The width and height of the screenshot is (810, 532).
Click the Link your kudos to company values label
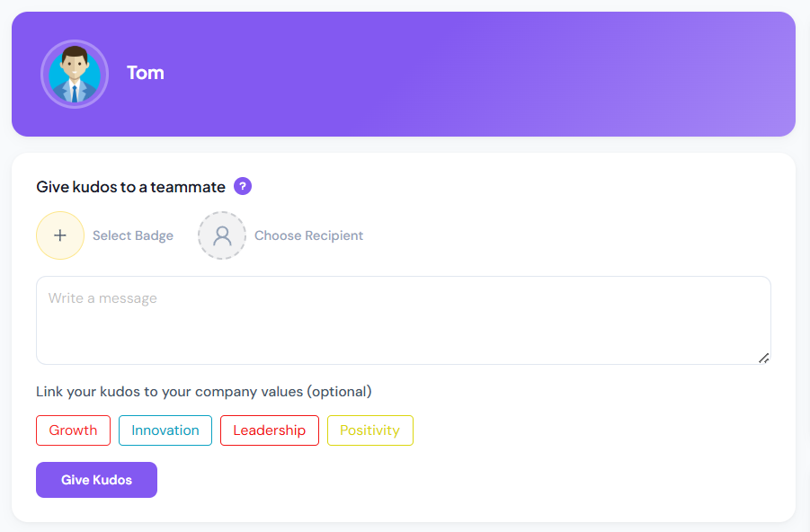(x=204, y=392)
